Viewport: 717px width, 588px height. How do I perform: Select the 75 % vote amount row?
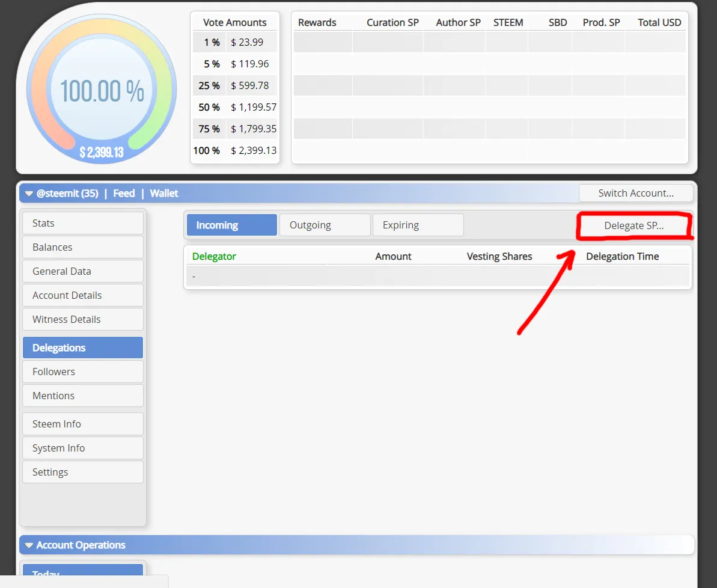pos(234,129)
